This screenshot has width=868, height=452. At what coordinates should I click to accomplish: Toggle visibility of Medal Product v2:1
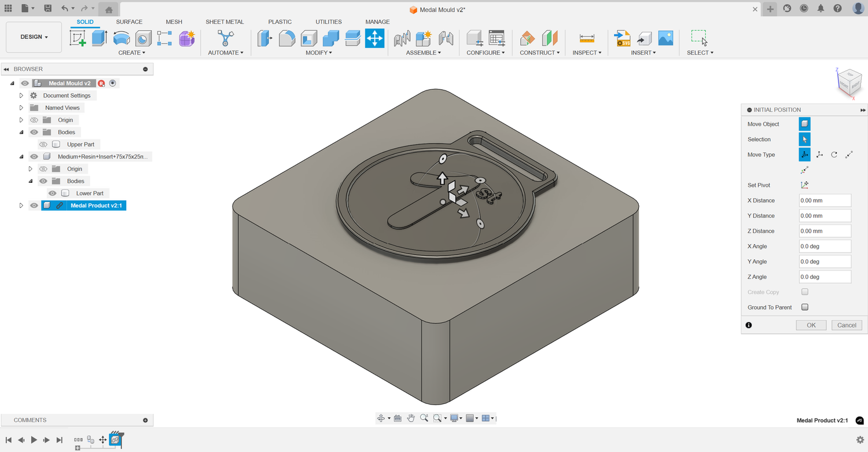pos(34,205)
